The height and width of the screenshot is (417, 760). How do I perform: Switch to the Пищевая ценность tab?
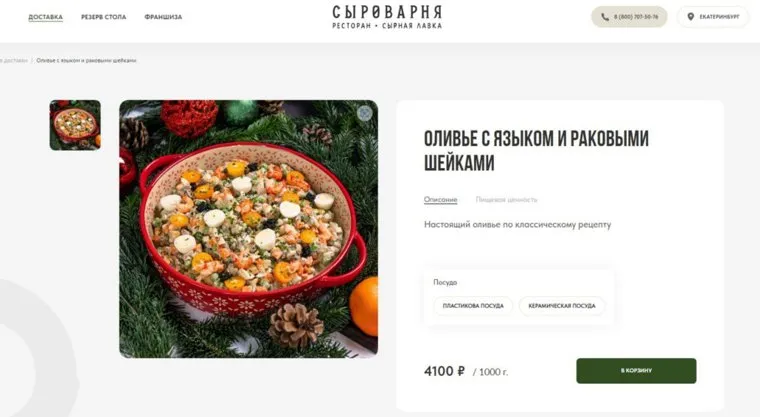coord(507,199)
